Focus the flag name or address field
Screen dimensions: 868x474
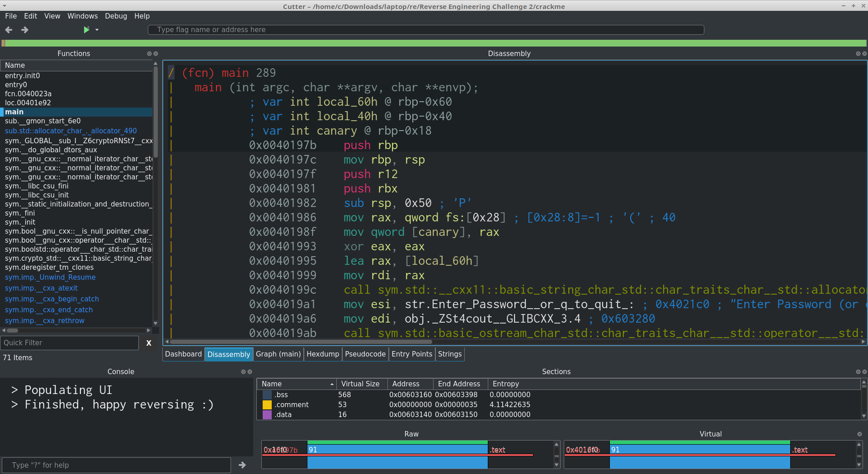pyautogui.click(x=426, y=30)
